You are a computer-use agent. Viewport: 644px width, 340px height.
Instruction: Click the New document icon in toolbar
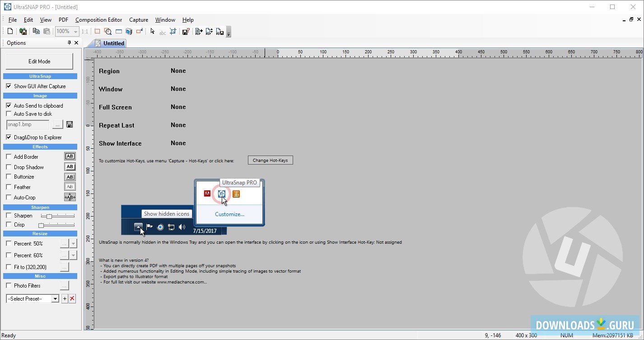[10, 31]
